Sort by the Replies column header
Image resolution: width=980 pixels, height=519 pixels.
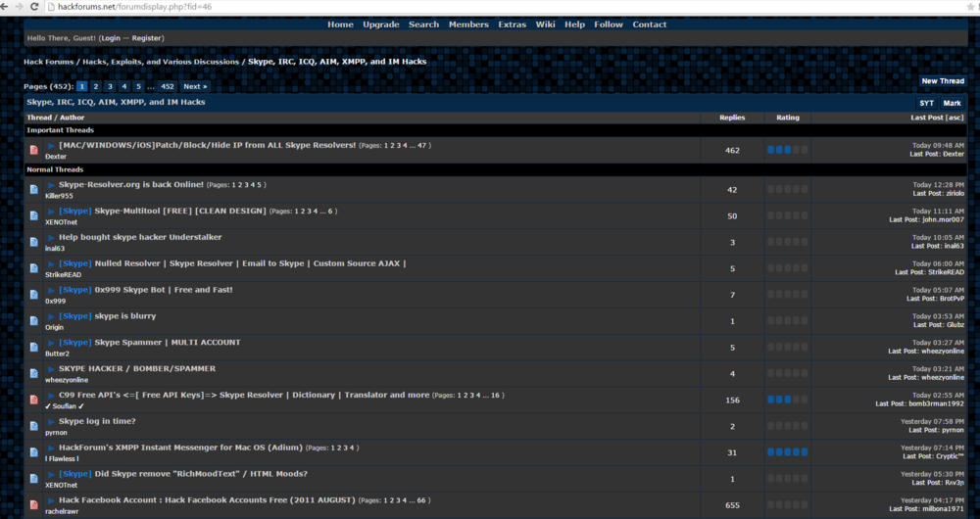pyautogui.click(x=732, y=118)
